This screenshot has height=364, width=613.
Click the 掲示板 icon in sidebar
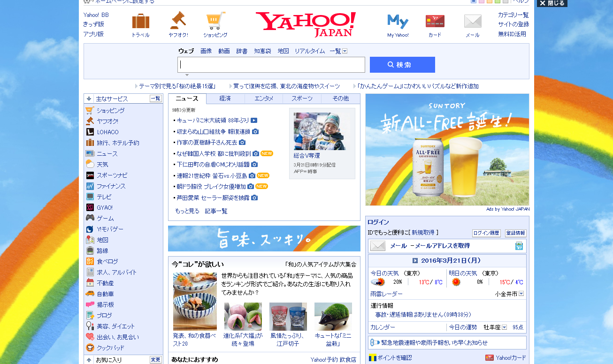pyautogui.click(x=90, y=304)
